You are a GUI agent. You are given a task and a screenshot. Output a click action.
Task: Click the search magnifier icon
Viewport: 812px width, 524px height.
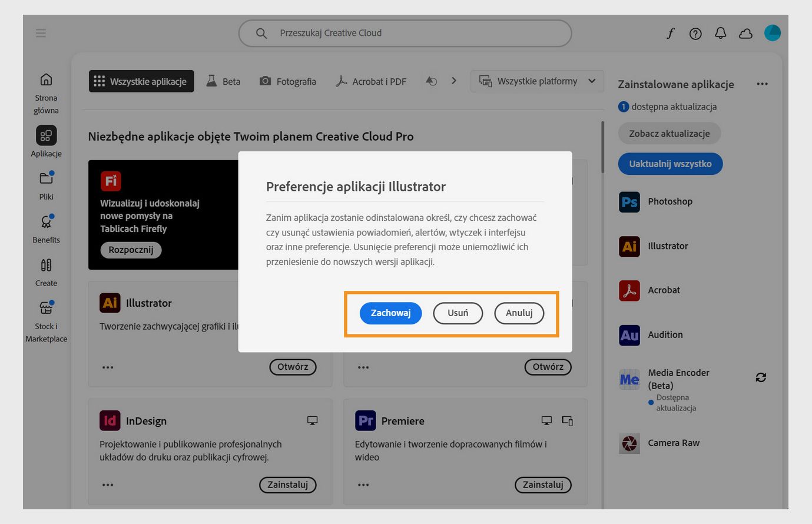click(261, 34)
